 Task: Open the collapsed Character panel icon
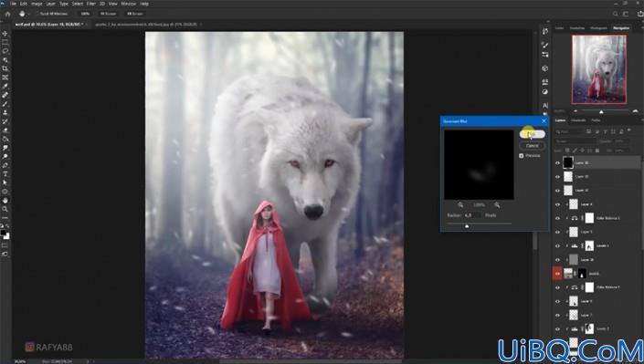pos(545,106)
